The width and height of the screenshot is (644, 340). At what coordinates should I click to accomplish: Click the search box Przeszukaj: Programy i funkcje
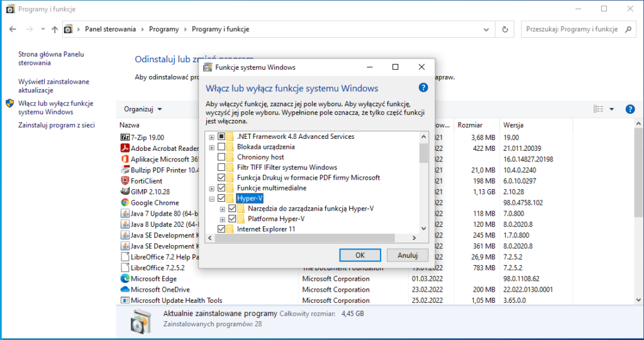tap(571, 30)
